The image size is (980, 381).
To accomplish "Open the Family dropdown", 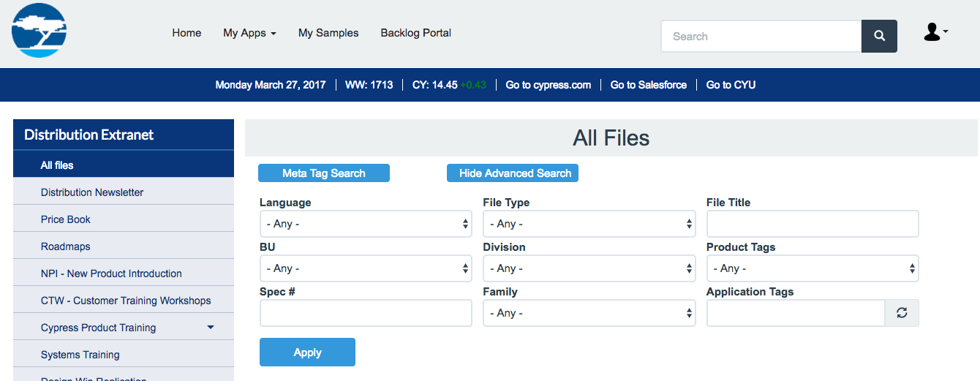I will click(589, 313).
